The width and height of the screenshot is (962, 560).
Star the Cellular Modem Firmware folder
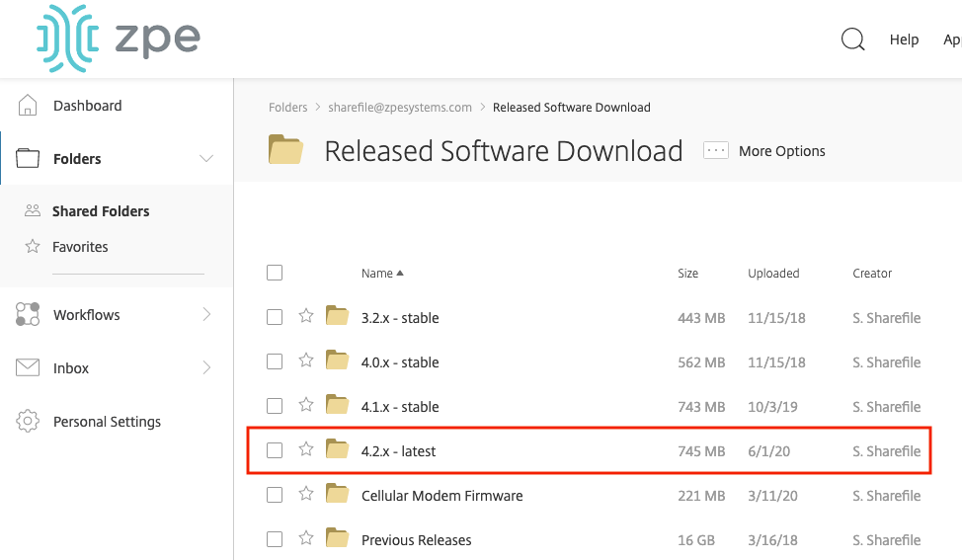[x=306, y=494]
